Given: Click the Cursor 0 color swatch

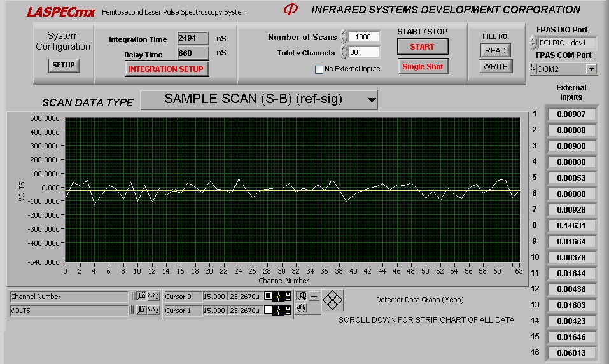Looking at the screenshot, I should (269, 297).
